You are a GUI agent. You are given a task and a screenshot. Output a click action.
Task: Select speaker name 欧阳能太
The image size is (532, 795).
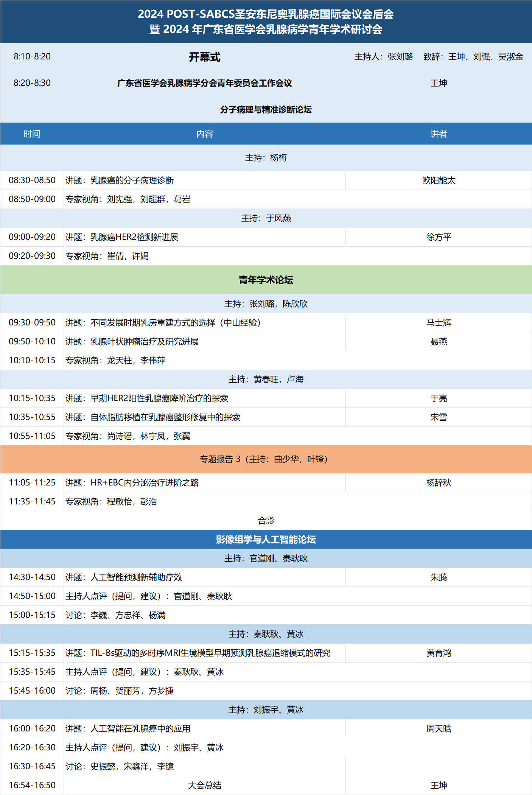pyautogui.click(x=439, y=180)
